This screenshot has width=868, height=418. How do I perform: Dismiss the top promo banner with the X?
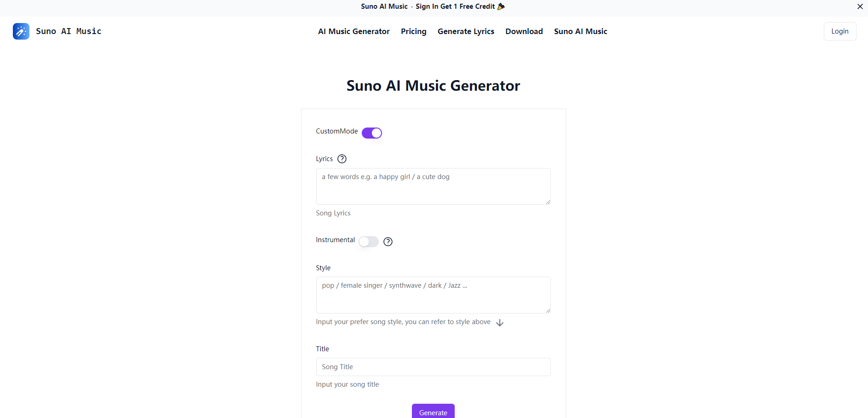point(860,6)
